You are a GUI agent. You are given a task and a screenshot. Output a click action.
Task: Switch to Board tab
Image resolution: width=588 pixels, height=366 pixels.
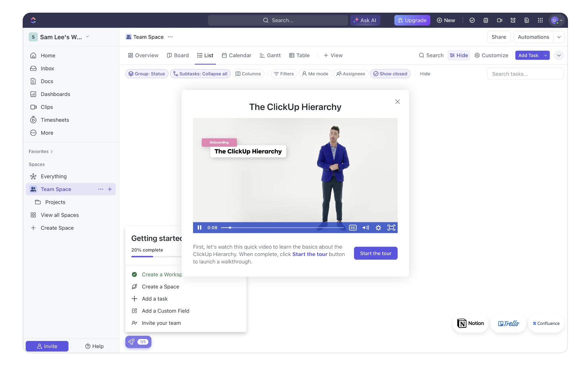(178, 55)
